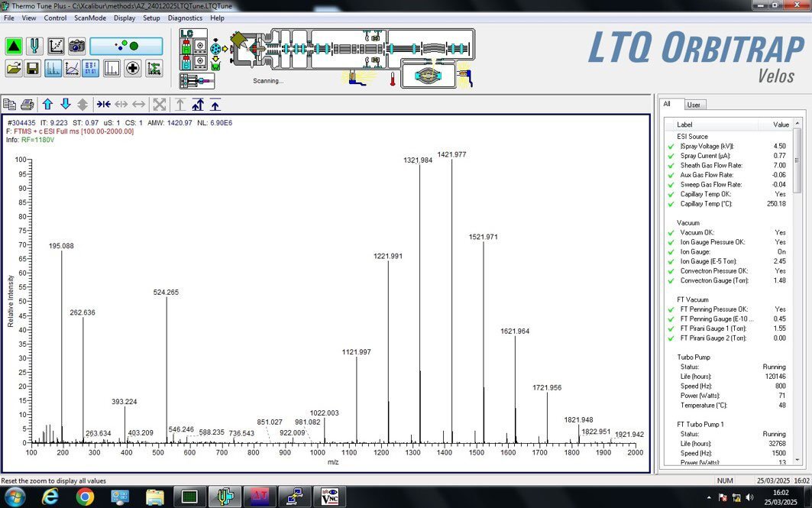Open the Help menu
Screen dimensions: 812x508
point(217,18)
